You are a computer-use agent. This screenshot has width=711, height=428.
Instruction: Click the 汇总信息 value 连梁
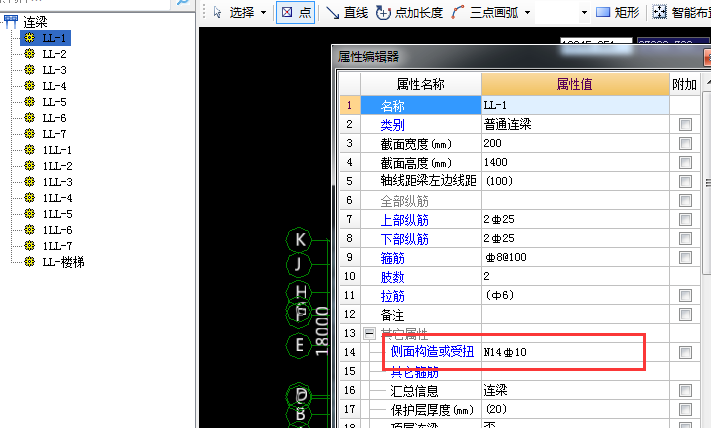pos(575,390)
